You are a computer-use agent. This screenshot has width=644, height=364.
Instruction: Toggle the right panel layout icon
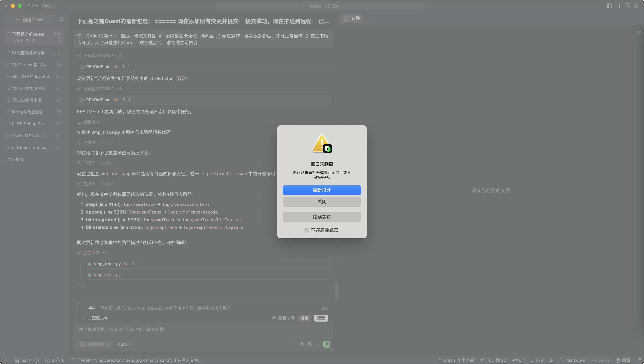[618, 6]
